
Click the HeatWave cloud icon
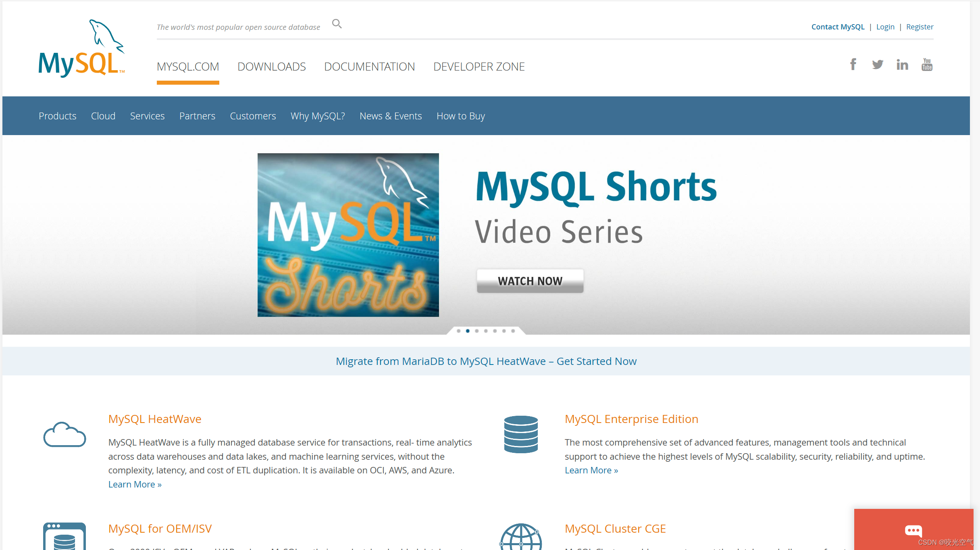[65, 435]
